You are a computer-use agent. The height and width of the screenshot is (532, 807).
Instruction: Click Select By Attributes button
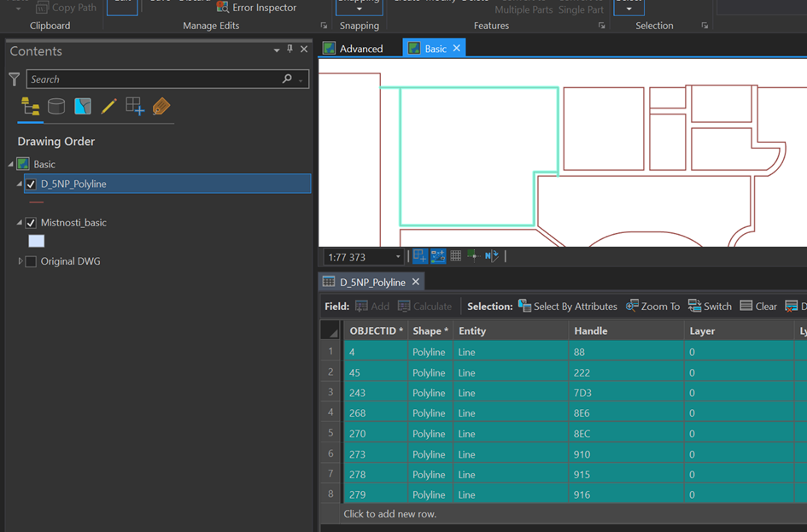click(568, 307)
